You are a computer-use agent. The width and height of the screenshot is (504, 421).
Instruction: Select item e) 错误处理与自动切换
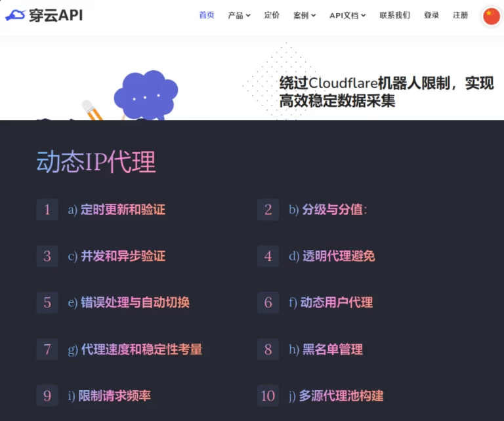click(129, 302)
